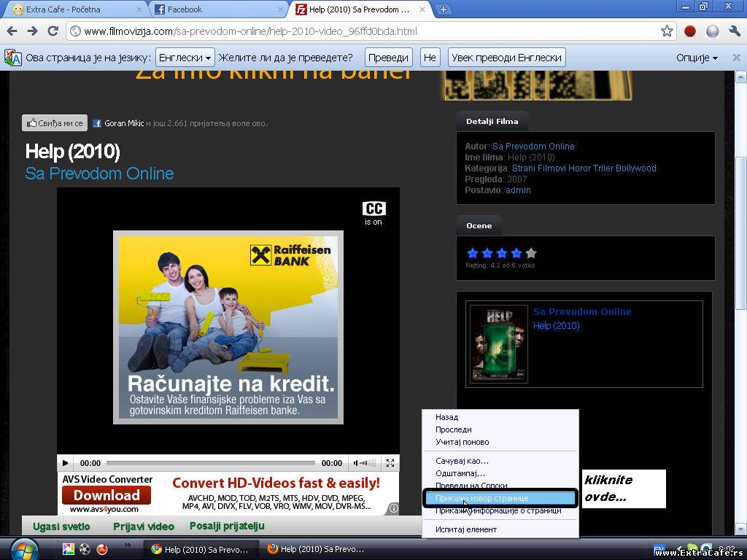
Task: Expand the Енглески language dropdown
Action: [185, 58]
